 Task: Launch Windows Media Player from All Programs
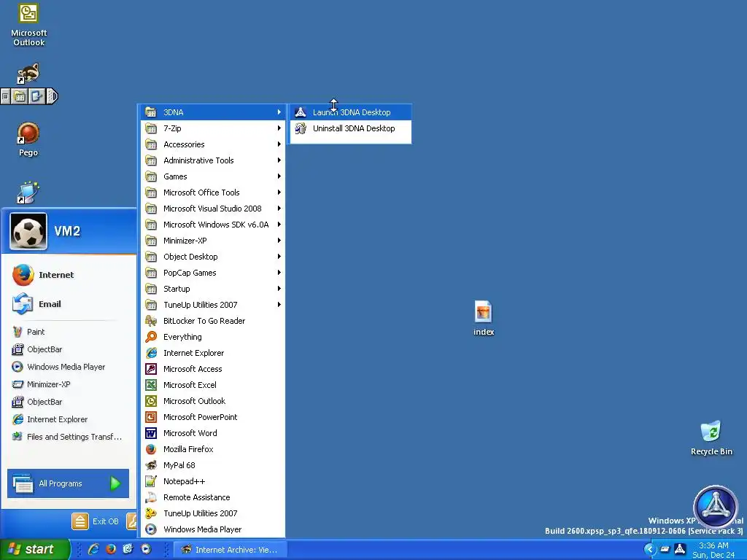click(x=213, y=529)
